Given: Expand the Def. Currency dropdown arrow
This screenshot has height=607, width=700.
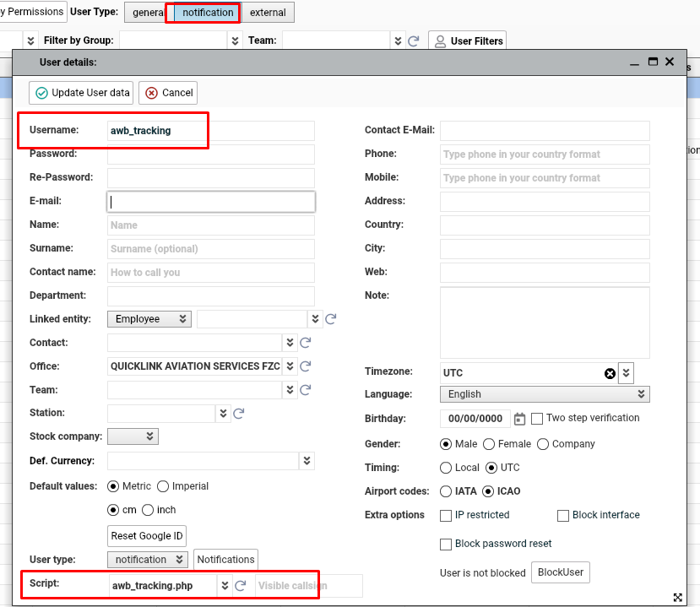Looking at the screenshot, I should point(307,461).
